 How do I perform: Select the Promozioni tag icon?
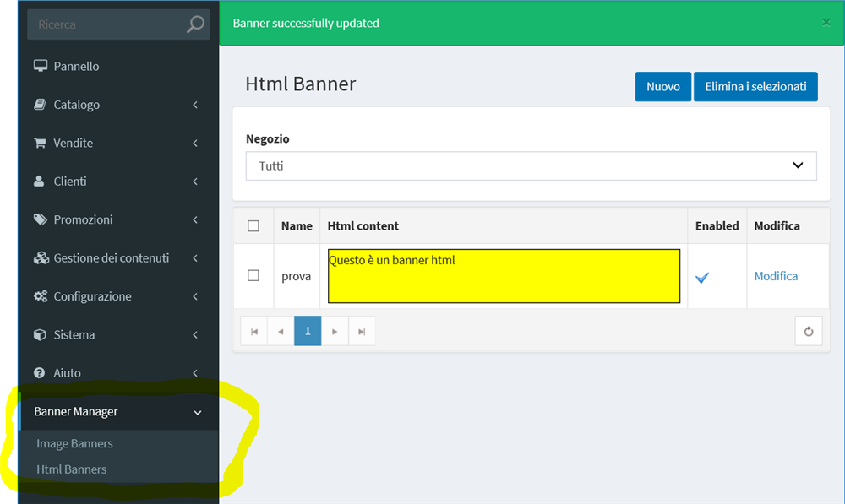click(x=39, y=219)
